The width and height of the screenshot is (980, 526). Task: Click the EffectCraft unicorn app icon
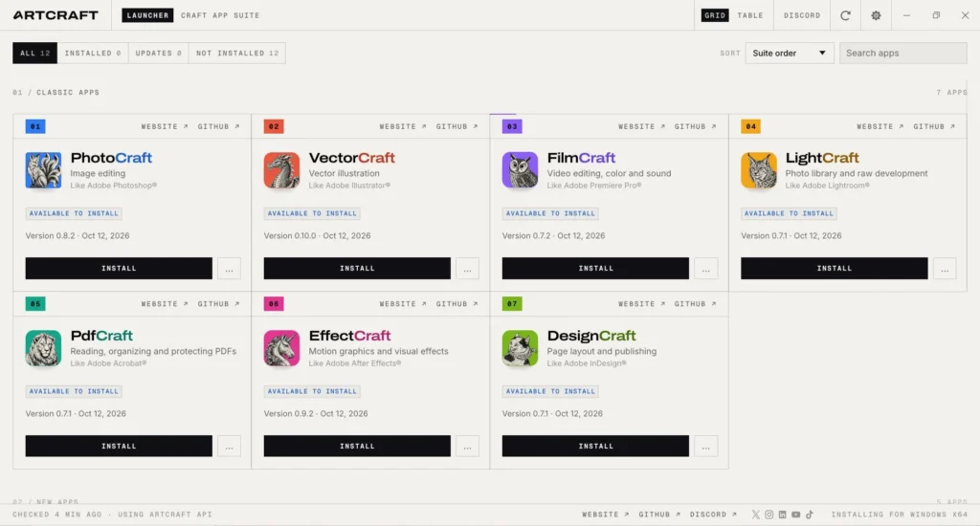[281, 348]
